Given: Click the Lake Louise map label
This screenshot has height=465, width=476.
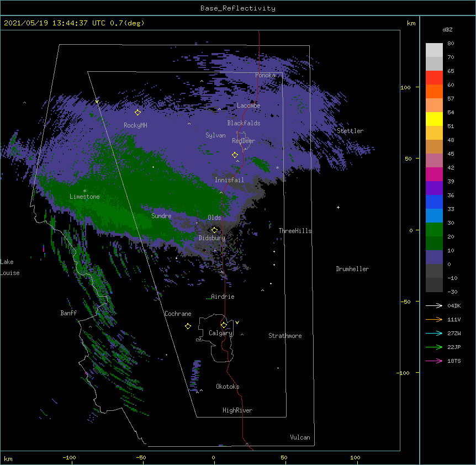Looking at the screenshot, I should coord(10,267).
